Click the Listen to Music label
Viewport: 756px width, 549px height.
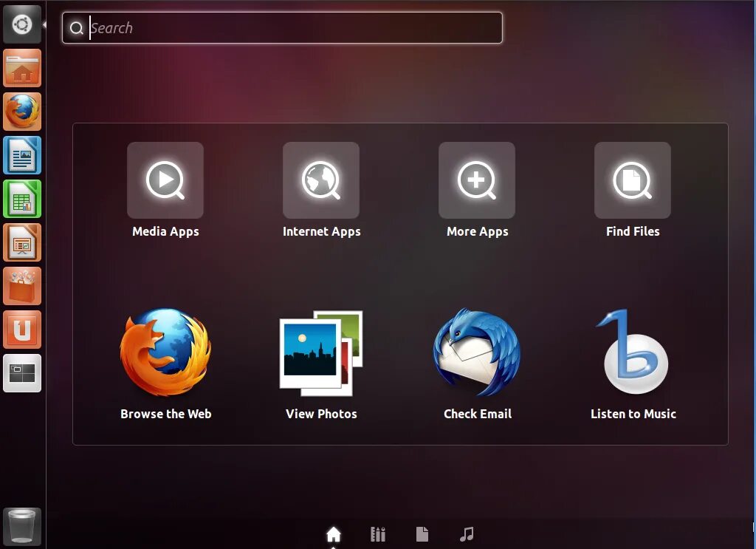click(x=633, y=414)
